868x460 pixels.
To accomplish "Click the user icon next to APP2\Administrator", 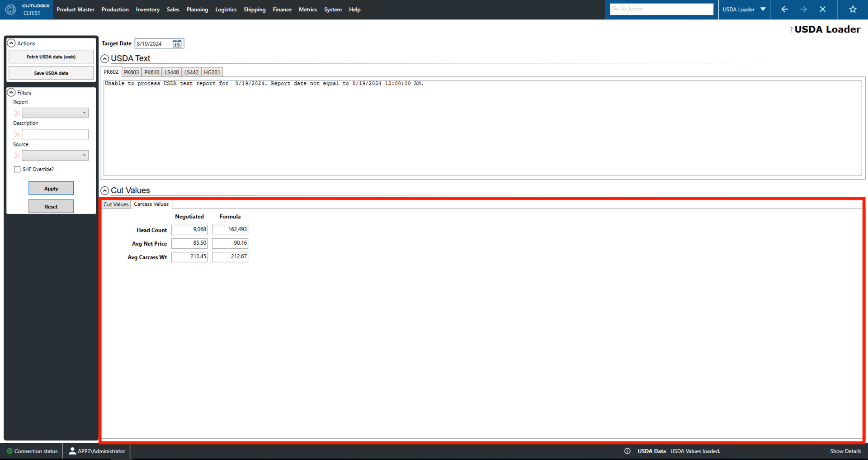I will [72, 451].
